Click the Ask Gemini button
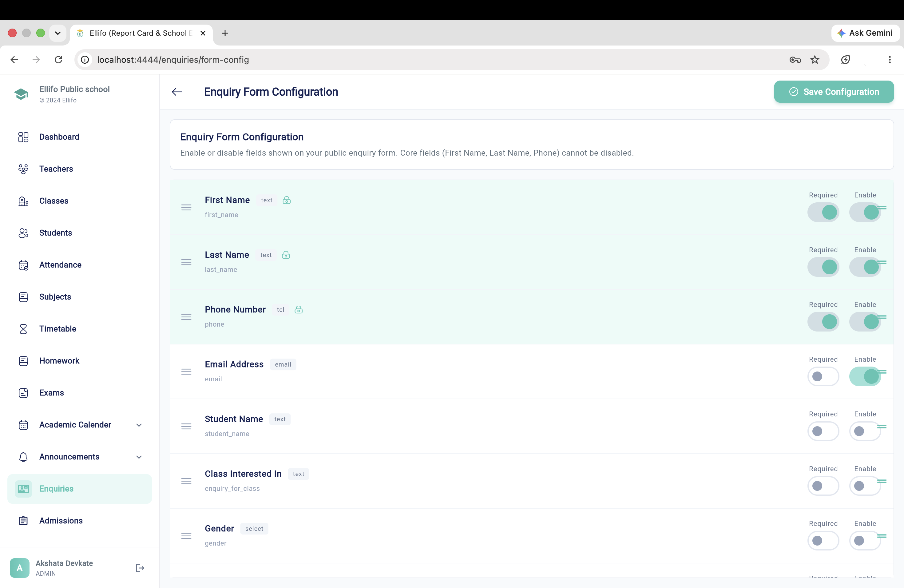 tap(865, 33)
